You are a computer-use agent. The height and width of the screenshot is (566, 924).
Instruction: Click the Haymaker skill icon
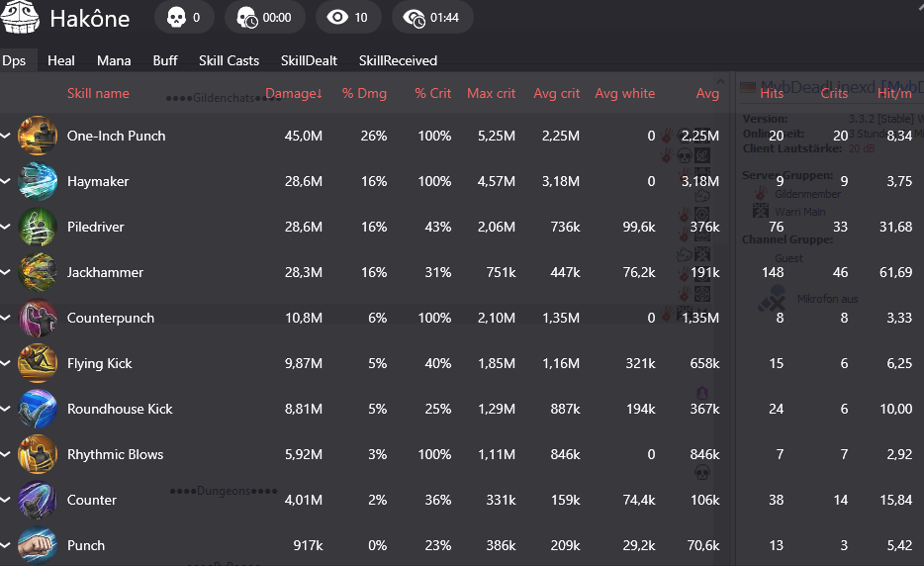coord(38,181)
